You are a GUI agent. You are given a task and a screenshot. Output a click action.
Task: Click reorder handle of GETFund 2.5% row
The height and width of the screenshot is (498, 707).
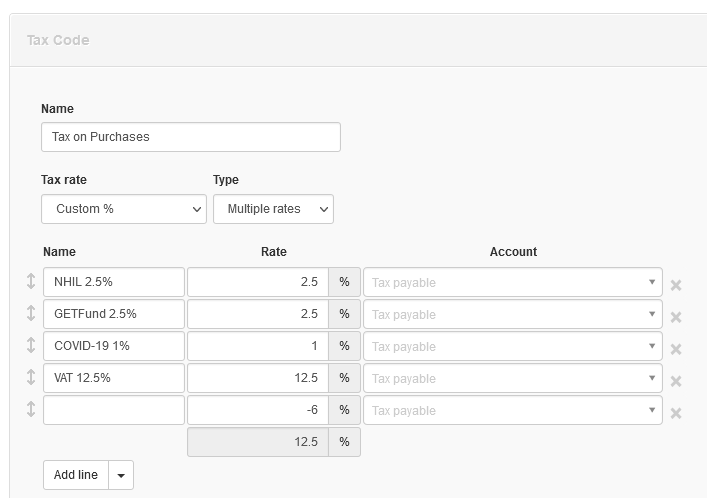(x=31, y=313)
